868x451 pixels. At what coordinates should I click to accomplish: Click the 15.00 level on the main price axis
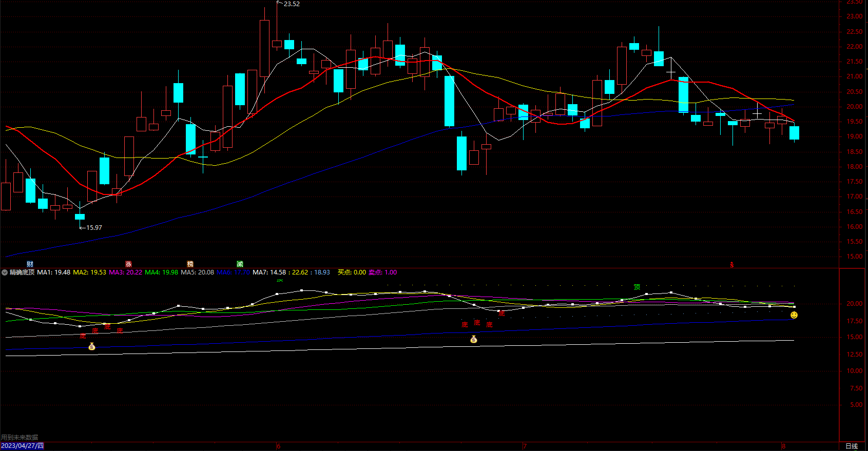point(854,257)
